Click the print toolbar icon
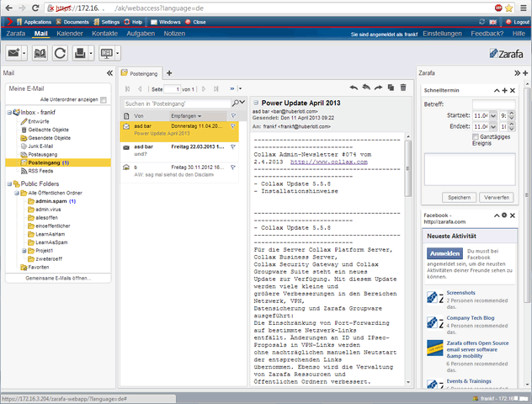This screenshot has width=532, height=404. [80, 53]
